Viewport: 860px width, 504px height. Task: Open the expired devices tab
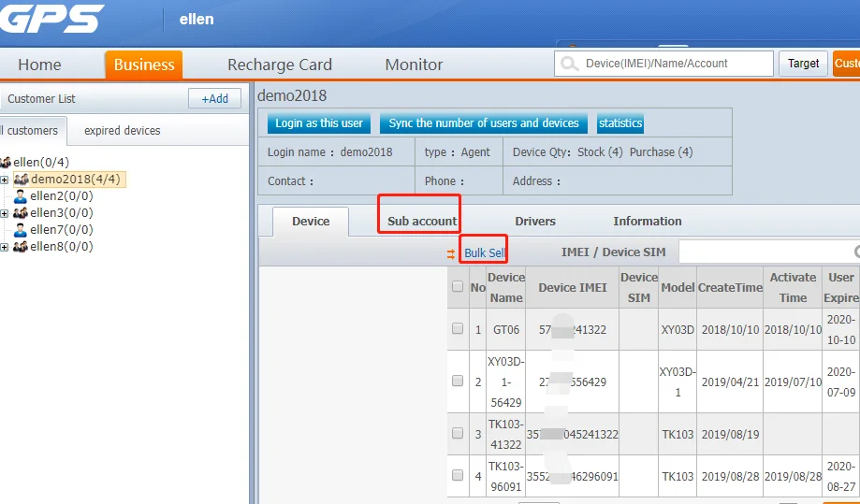[x=122, y=131]
